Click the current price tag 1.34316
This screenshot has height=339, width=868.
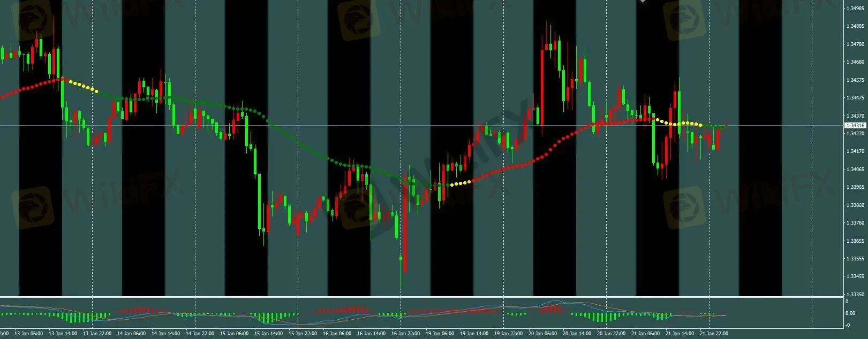point(855,125)
